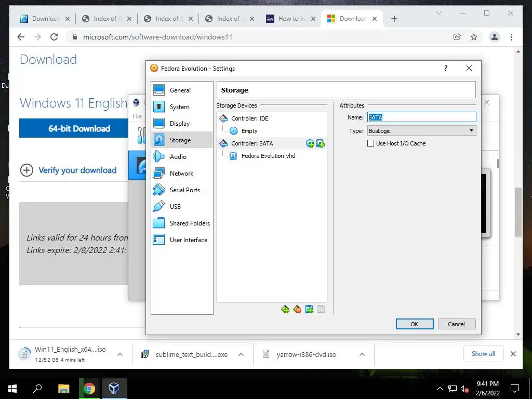Screen dimensions: 532x399
Task: Click the greyed-out remove attachment icon
Action: point(321,309)
